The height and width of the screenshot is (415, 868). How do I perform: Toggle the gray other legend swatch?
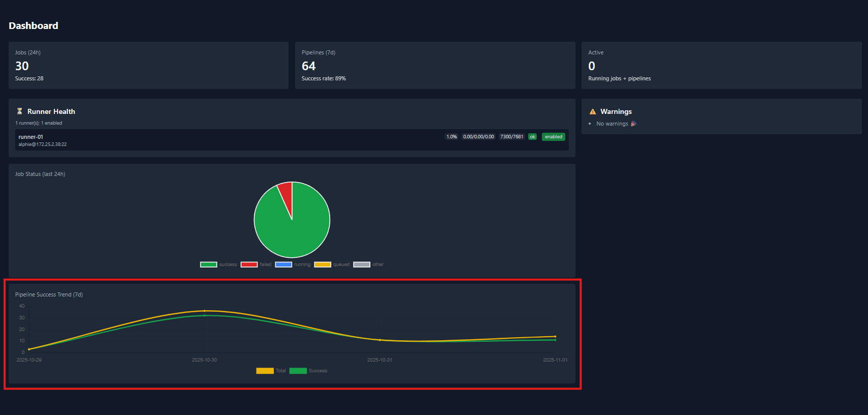pyautogui.click(x=362, y=264)
